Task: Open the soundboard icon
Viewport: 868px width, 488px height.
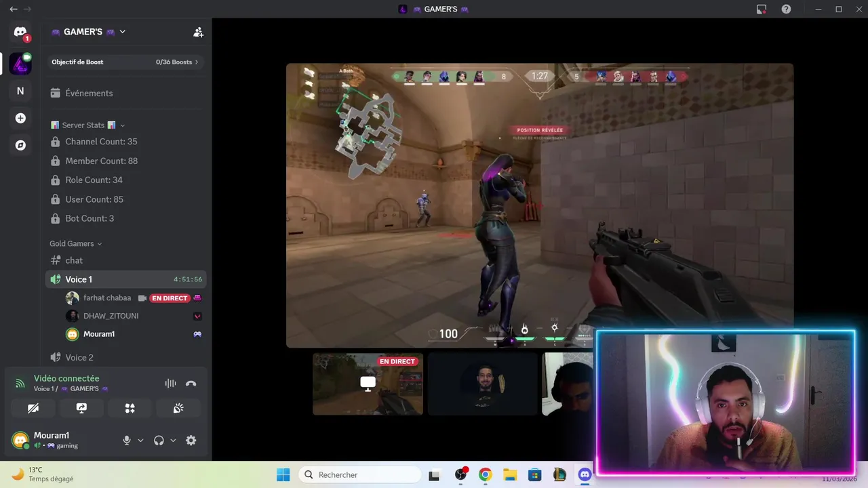Action: pyautogui.click(x=178, y=408)
